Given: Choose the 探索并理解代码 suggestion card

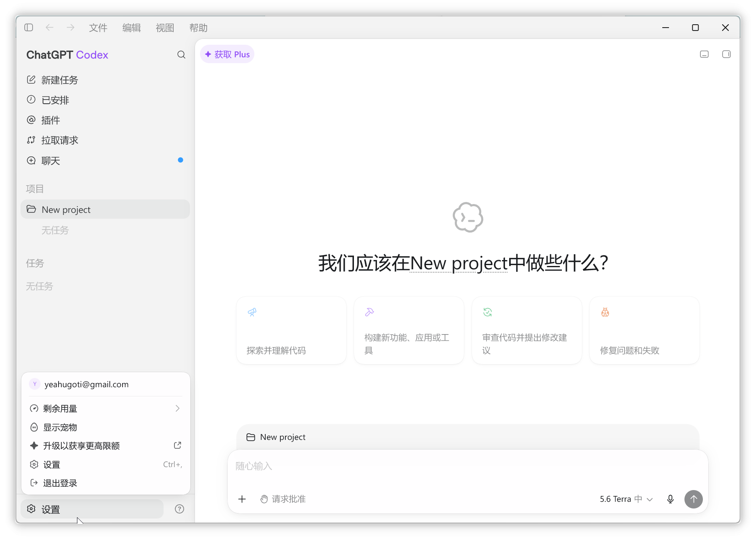Looking at the screenshot, I should (291, 330).
